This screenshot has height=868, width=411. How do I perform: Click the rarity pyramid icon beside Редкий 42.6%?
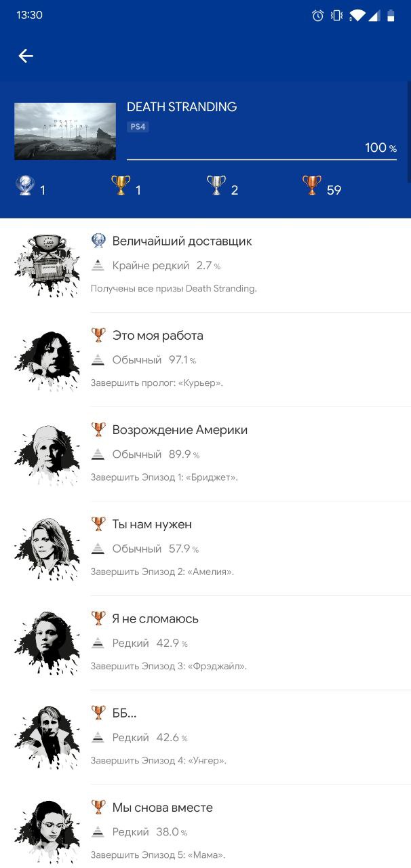click(x=98, y=737)
